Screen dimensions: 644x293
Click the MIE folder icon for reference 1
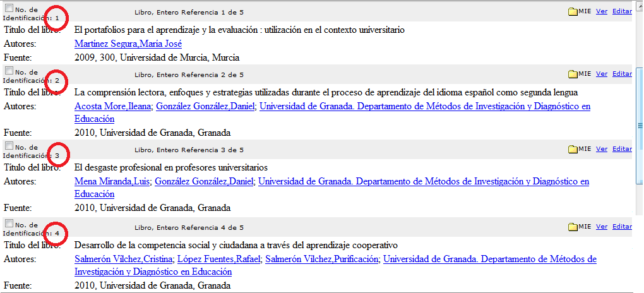pos(573,12)
